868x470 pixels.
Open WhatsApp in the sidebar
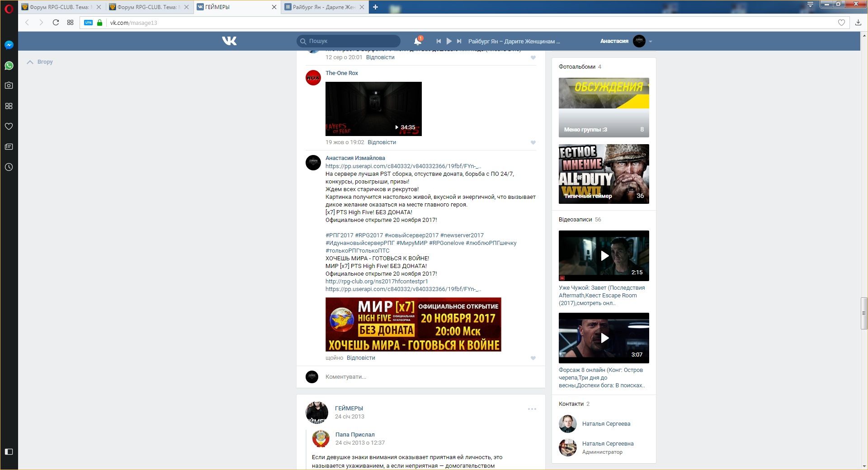click(9, 66)
